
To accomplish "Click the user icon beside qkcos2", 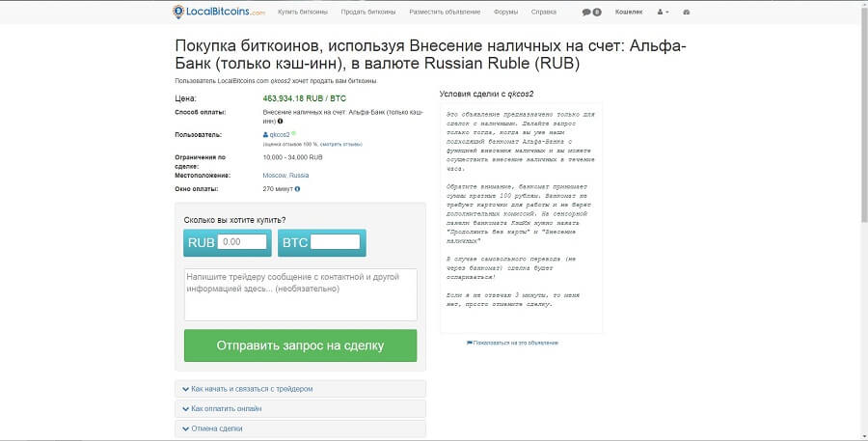I will (266, 135).
